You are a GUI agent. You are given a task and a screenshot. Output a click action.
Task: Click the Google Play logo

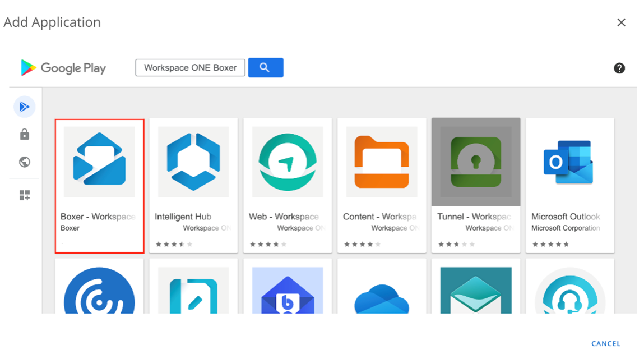pos(63,68)
